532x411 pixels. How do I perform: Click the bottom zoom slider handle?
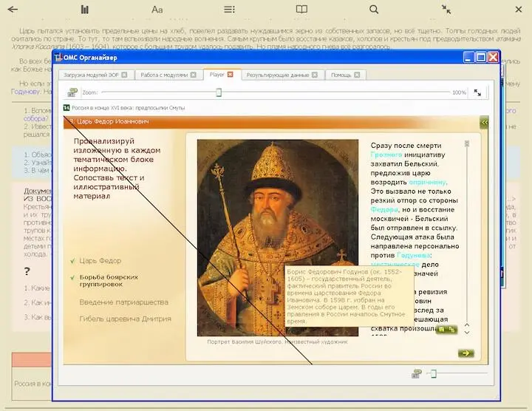click(434, 374)
